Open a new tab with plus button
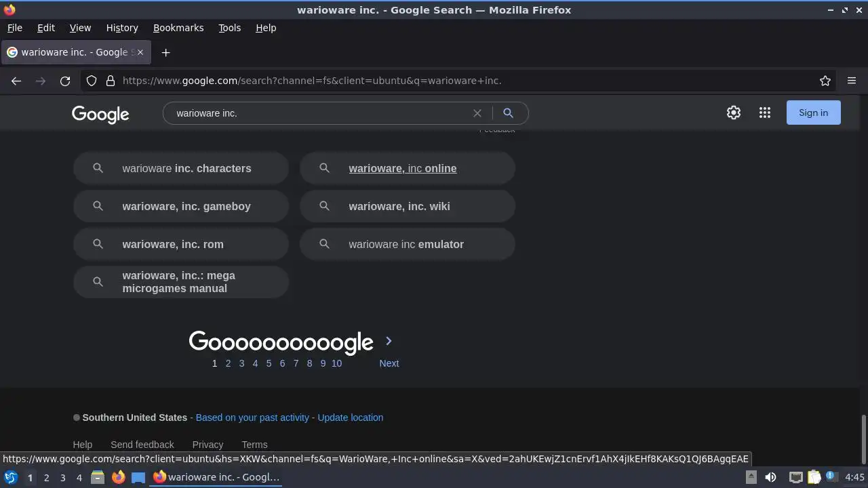This screenshot has width=868, height=488. point(165,52)
